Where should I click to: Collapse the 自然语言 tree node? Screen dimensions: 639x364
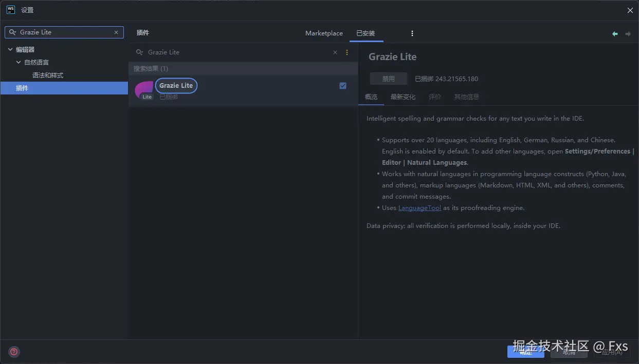click(x=19, y=63)
